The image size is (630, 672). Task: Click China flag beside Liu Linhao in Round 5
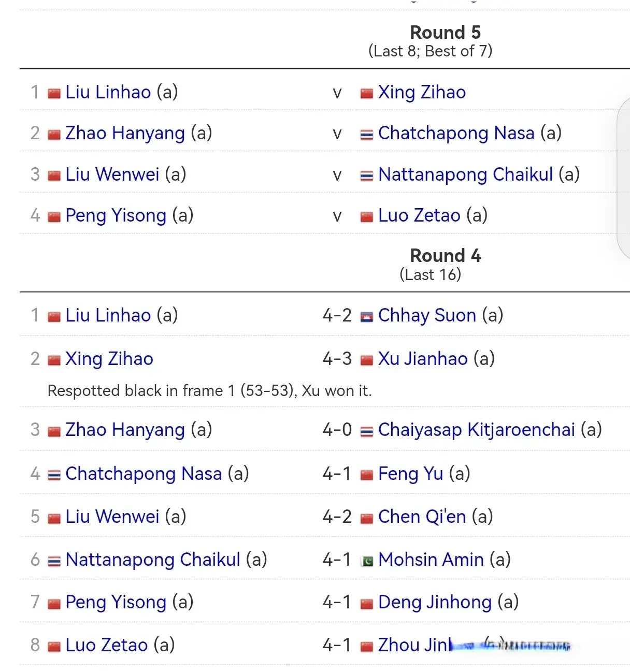click(x=54, y=93)
